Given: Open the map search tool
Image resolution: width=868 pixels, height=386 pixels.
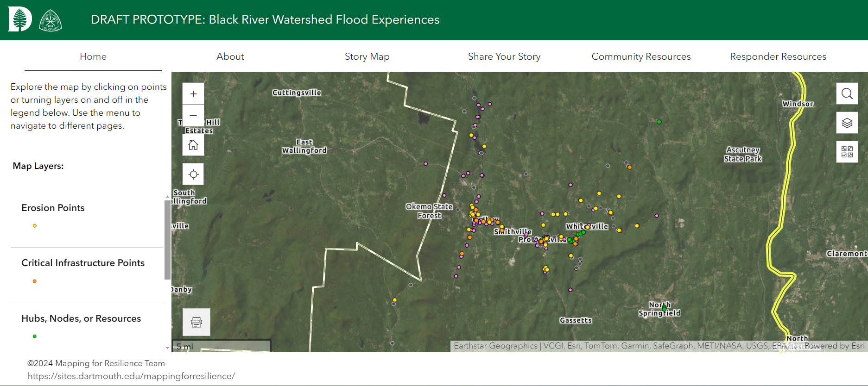Looking at the screenshot, I should pos(847,93).
